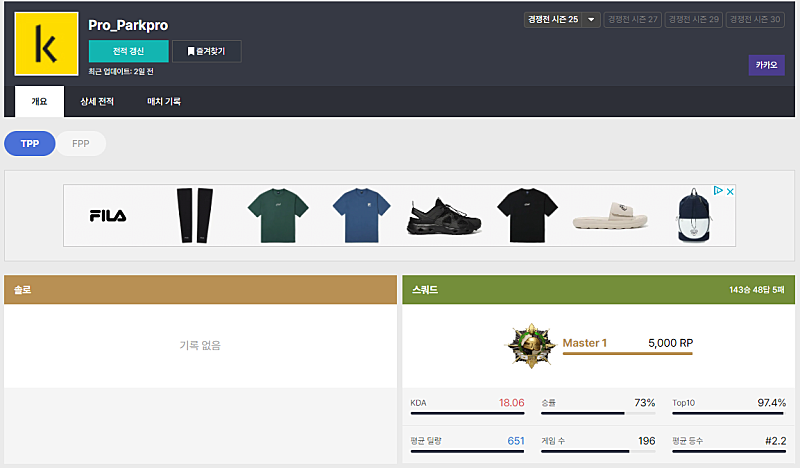Open the 매치 기록 tab
The height and width of the screenshot is (468, 800).
tap(164, 101)
